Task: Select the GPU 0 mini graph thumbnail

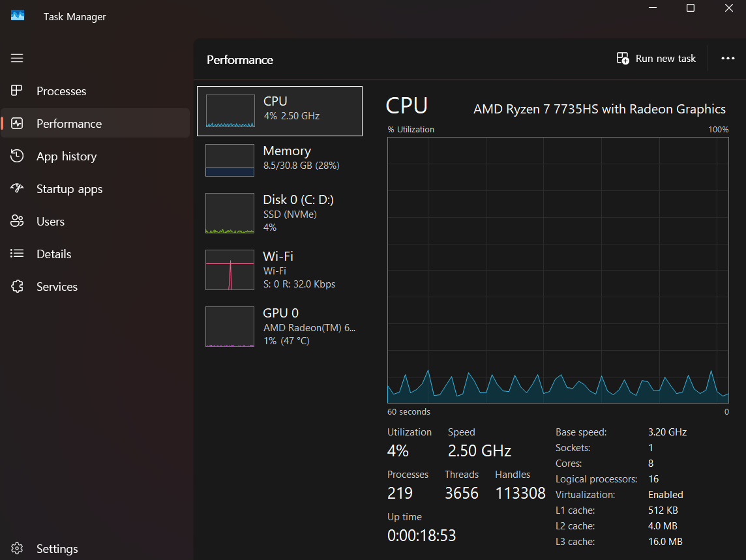Action: pyautogui.click(x=230, y=327)
